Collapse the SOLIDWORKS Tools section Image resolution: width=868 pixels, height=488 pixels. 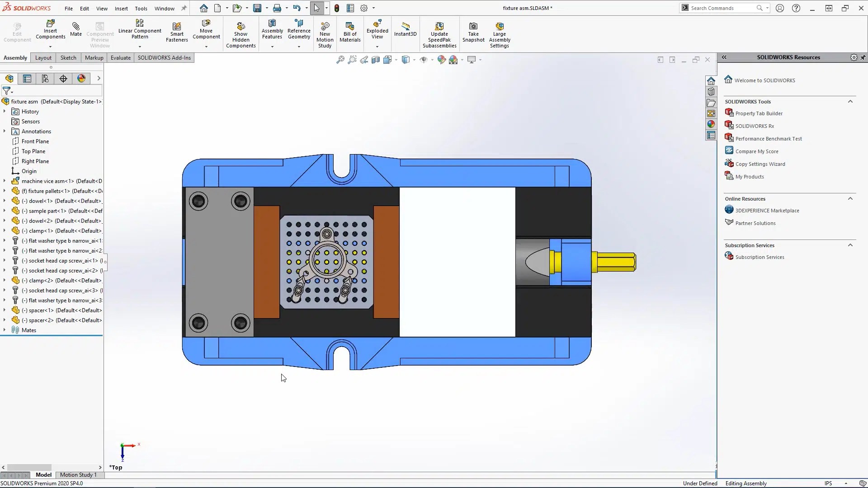(850, 102)
